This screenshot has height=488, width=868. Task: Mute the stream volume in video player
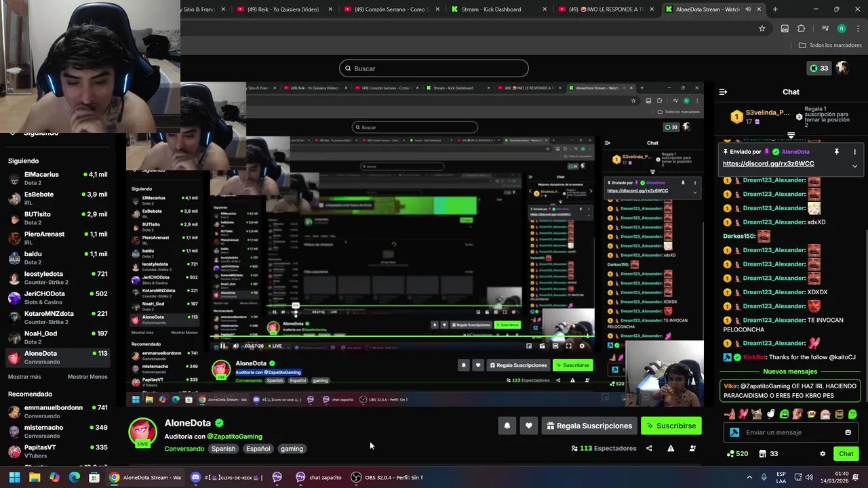[x=235, y=346]
